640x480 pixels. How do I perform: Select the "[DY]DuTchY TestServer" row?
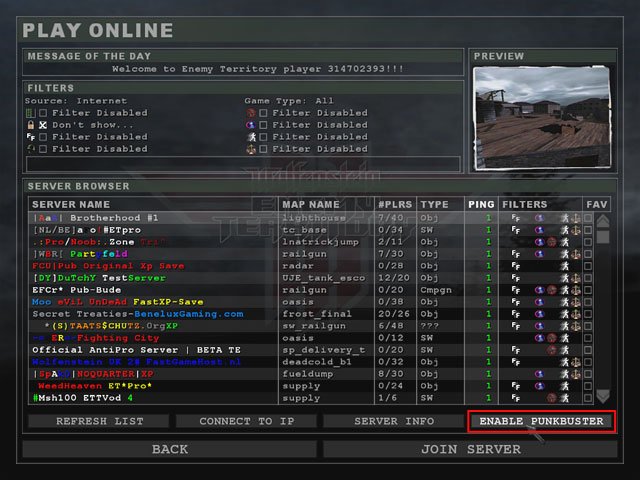(x=310, y=278)
